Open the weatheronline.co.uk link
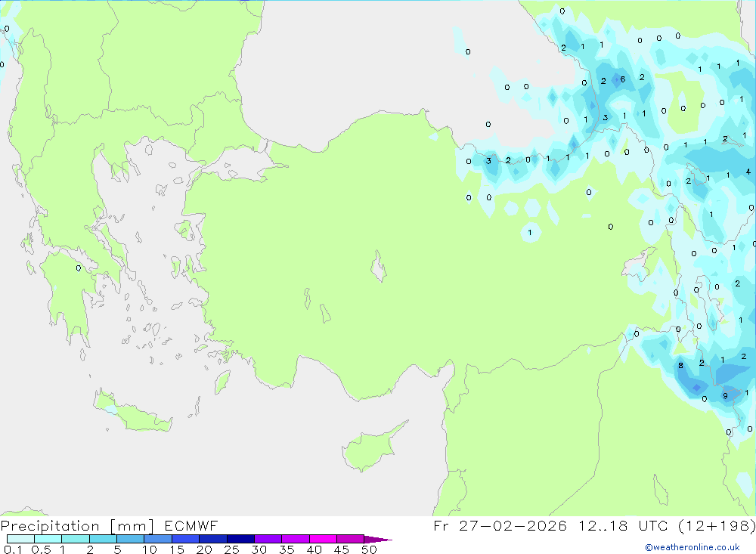The width and height of the screenshot is (756, 554). click(692, 546)
